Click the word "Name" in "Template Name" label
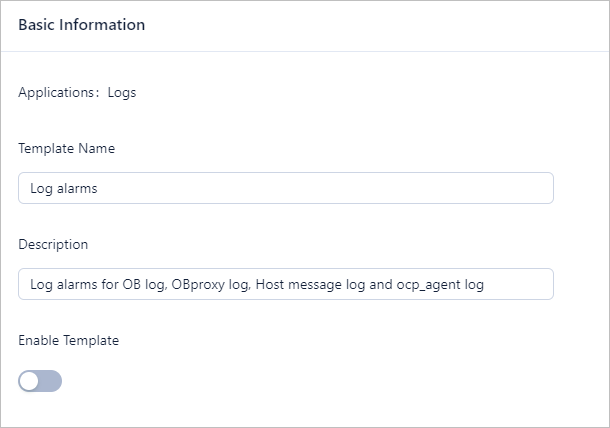Image resolution: width=610 pixels, height=428 pixels. tap(96, 148)
